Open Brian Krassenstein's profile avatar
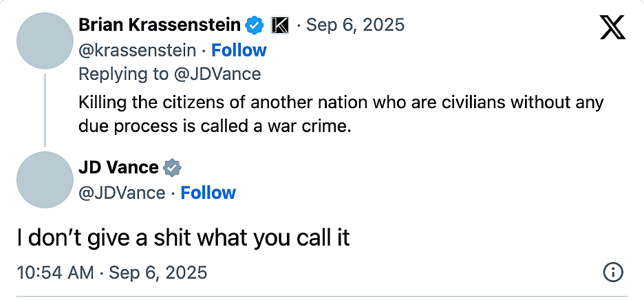 [45, 41]
